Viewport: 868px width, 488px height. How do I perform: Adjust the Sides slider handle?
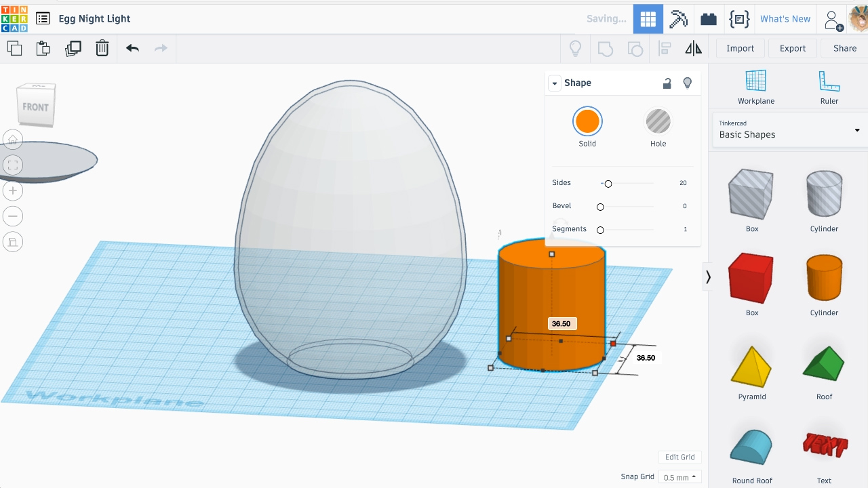tap(608, 184)
